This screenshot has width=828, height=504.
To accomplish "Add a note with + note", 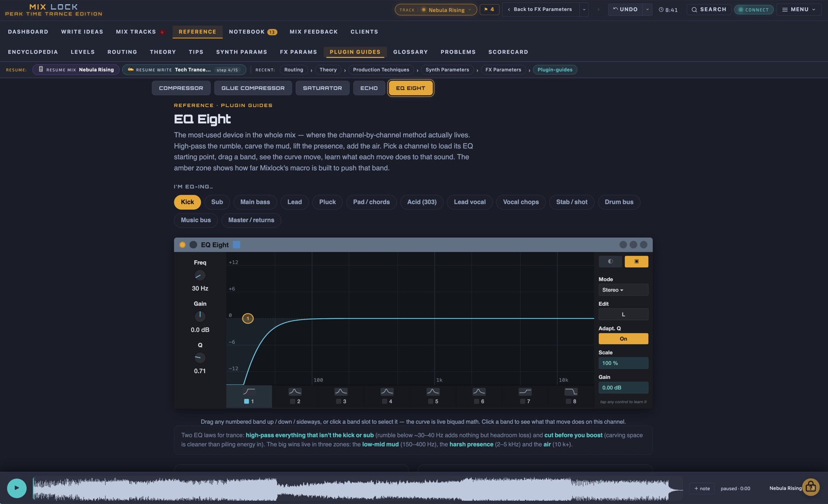I will tap(702, 488).
